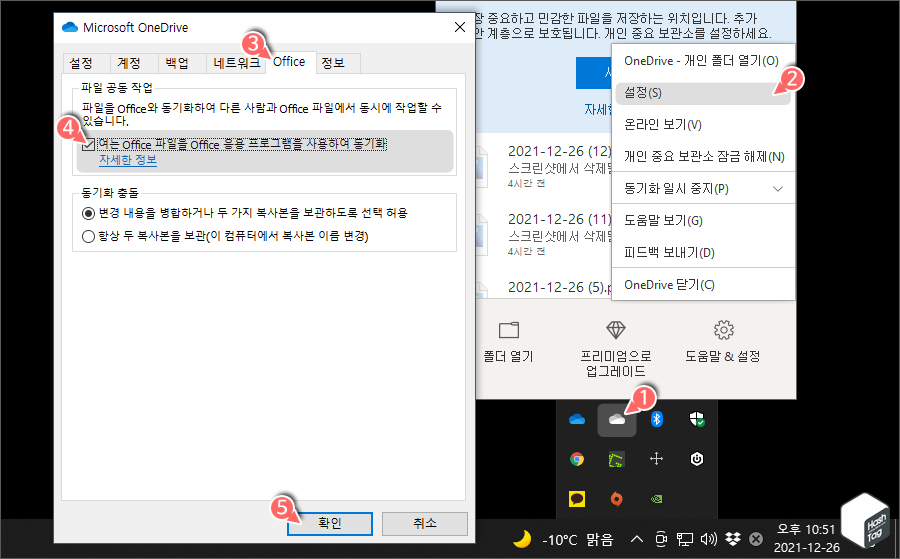Open the KakaoTalk tray icon
The height and width of the screenshot is (559, 900).
(x=577, y=499)
